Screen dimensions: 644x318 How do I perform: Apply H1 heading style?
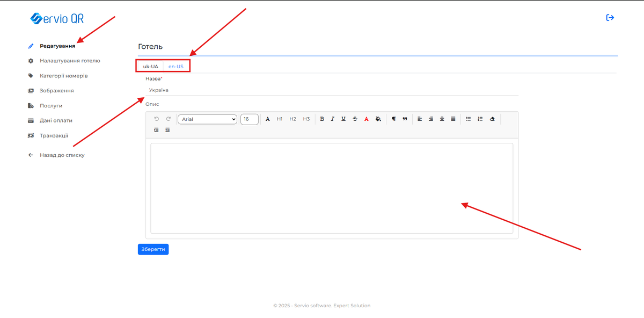click(280, 119)
